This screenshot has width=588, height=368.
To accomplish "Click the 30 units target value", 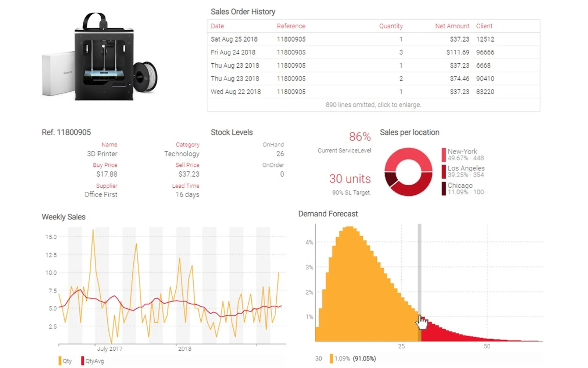I will (x=350, y=178).
